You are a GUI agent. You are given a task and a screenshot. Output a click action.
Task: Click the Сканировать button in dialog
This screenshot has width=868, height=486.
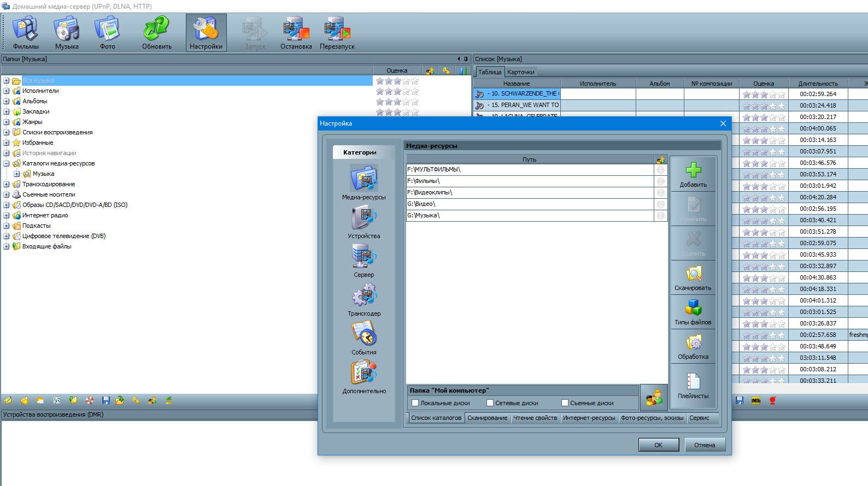693,278
